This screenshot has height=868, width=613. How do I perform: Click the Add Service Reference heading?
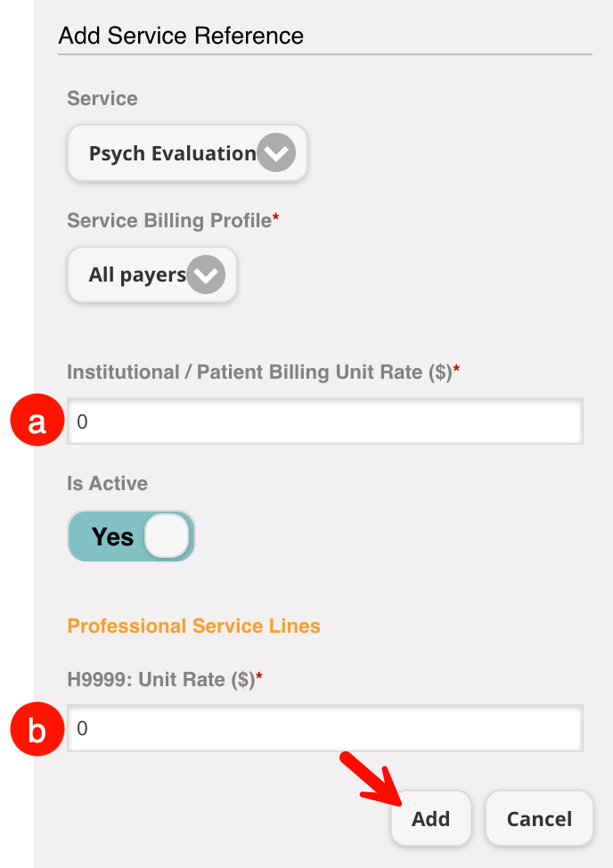coord(181,36)
